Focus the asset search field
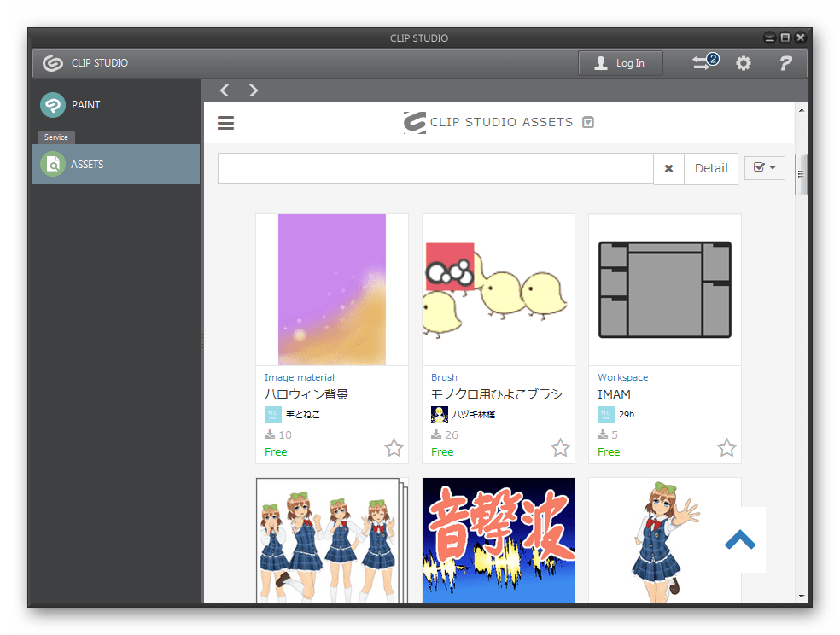 tap(435, 168)
